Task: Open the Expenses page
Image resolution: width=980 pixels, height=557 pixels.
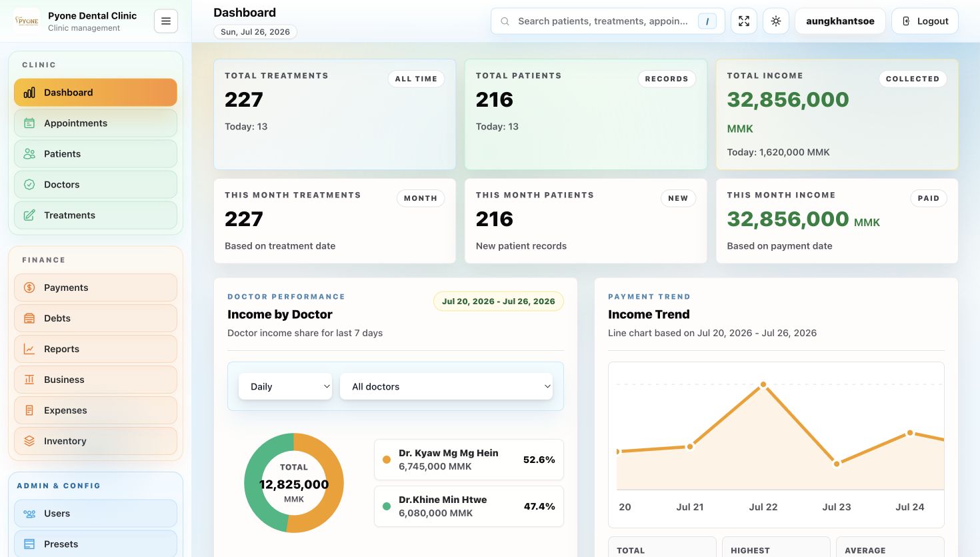Action: click(95, 410)
